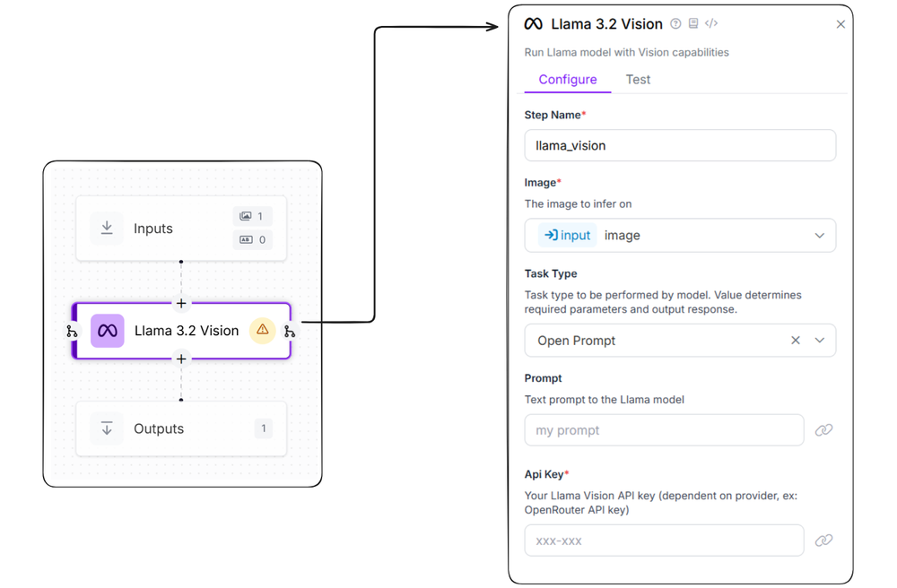Screen dimensions: 897x588
Task: Click the download icon on the Inputs block
Action: 107,228
